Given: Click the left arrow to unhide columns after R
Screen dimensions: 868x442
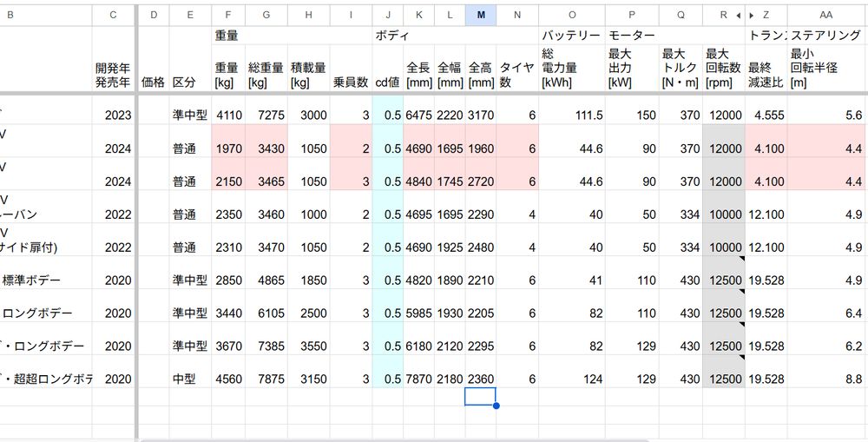Looking at the screenshot, I should coord(738,16).
